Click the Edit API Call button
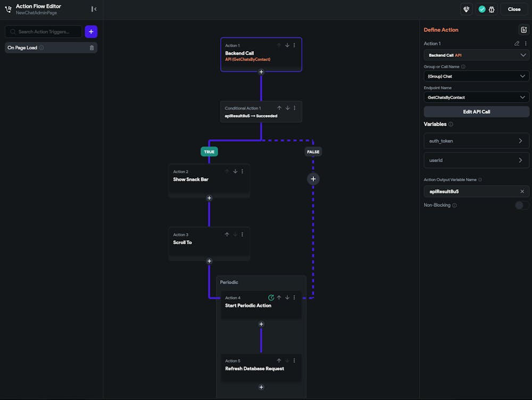Screen dimensions: 532x400 click(x=476, y=112)
